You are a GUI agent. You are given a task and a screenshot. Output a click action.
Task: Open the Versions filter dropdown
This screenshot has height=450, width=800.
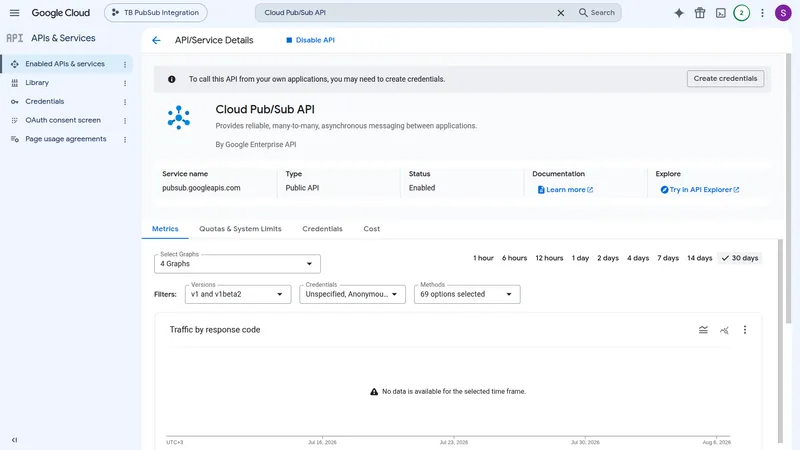pos(238,294)
